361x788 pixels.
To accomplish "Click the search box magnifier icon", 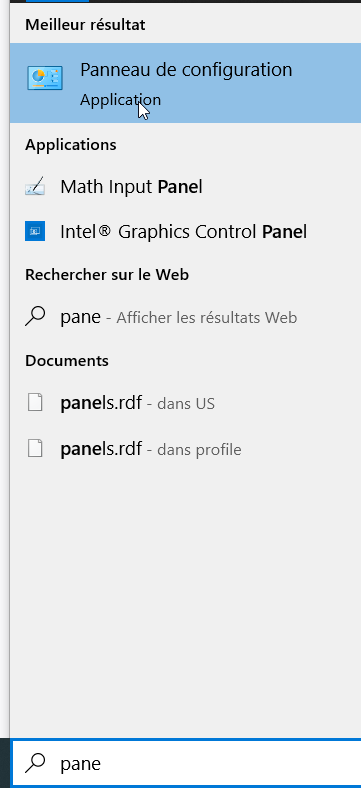I will coord(35,763).
